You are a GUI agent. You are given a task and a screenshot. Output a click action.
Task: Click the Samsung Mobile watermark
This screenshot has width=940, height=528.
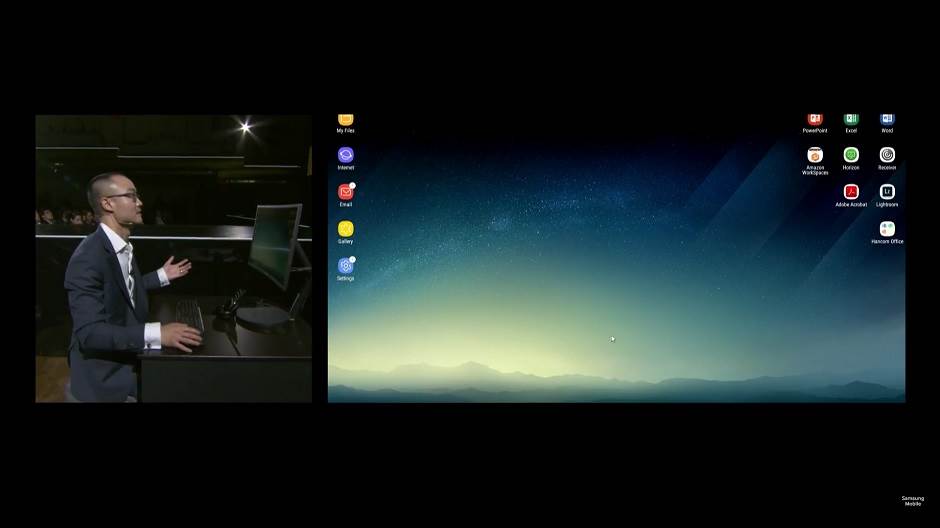click(913, 501)
